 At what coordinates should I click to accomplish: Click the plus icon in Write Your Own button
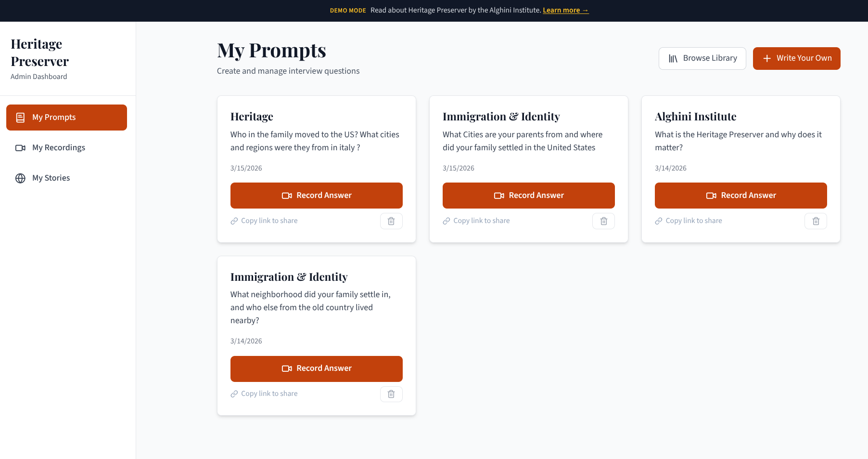coord(766,58)
